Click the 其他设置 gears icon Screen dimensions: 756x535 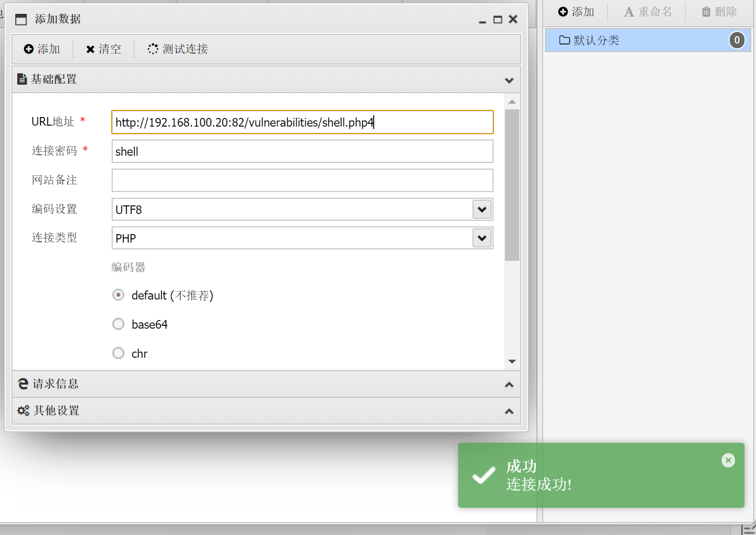pos(23,410)
